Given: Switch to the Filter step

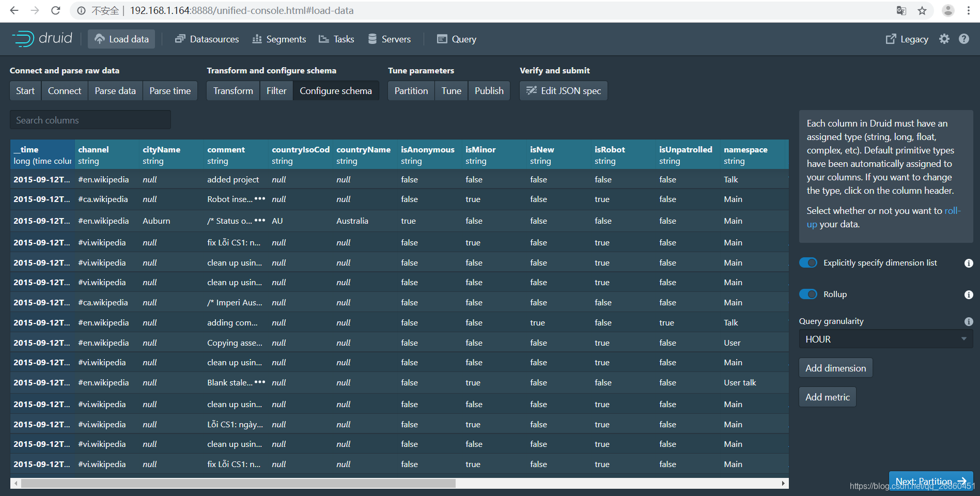Looking at the screenshot, I should pos(276,90).
